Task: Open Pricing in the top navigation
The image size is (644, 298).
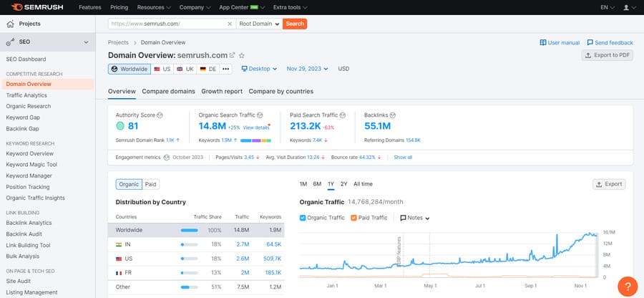Action: point(119,7)
